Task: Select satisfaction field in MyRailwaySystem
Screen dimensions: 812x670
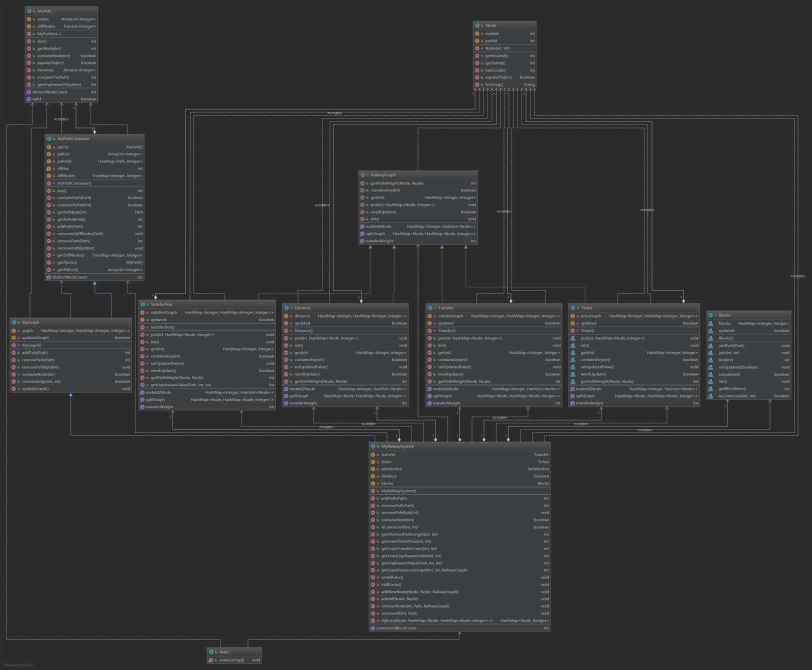Action: tap(391, 469)
